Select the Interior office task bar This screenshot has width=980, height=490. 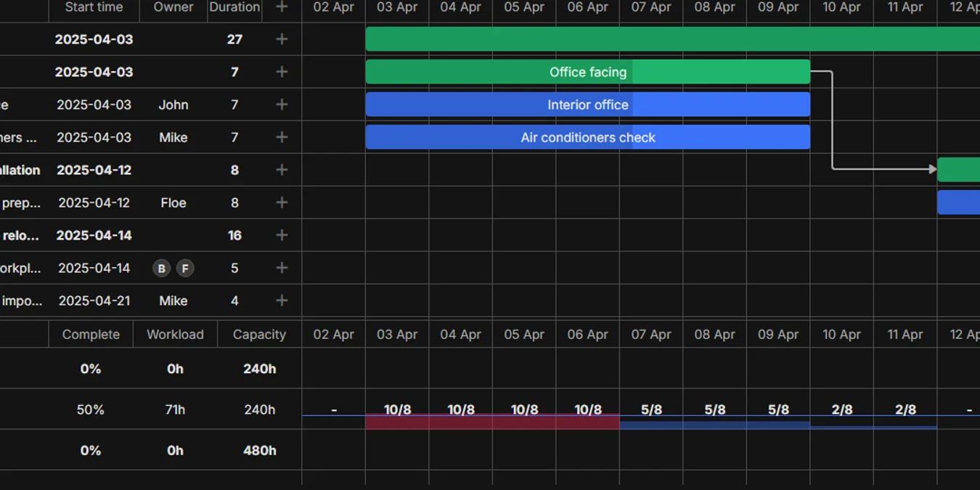588,105
